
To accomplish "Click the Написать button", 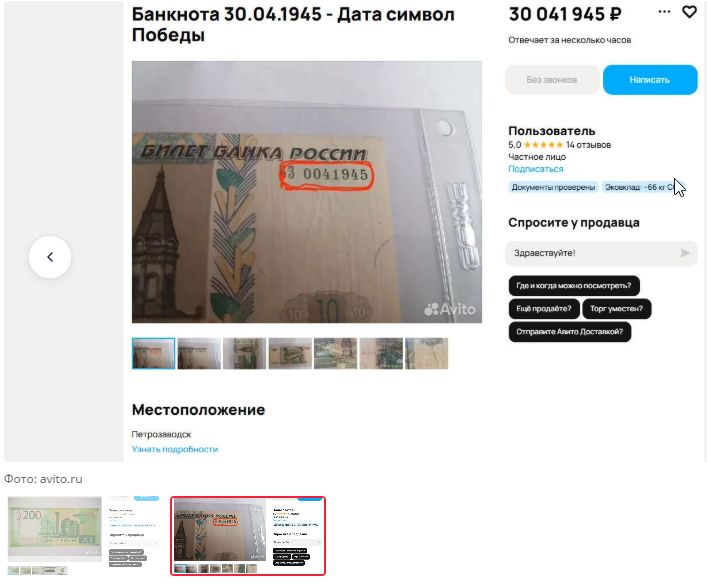I will pos(650,80).
